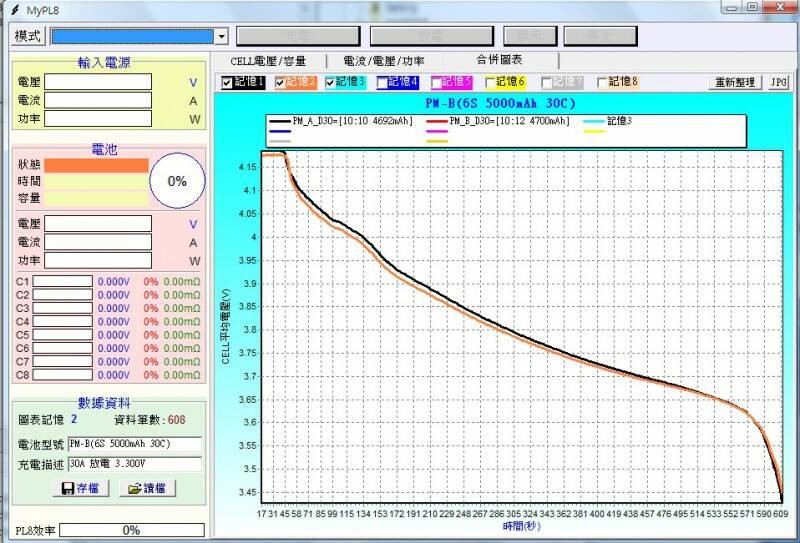Click the MyPL8 lightning icon in title bar

(x=10, y=9)
